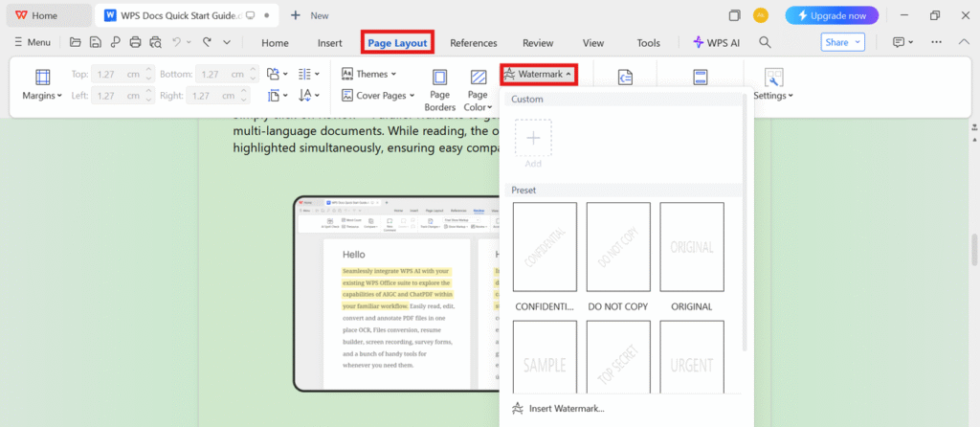
Task: Click the watermark list scrollbar
Action: tap(744, 222)
